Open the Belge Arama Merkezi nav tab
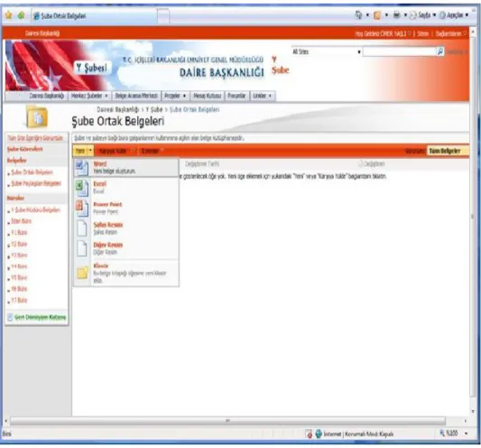 tap(136, 96)
